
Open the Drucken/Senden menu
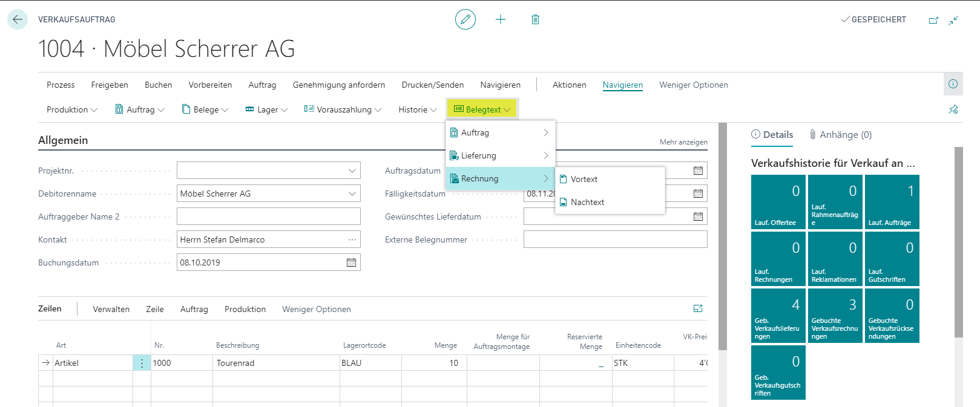(433, 85)
